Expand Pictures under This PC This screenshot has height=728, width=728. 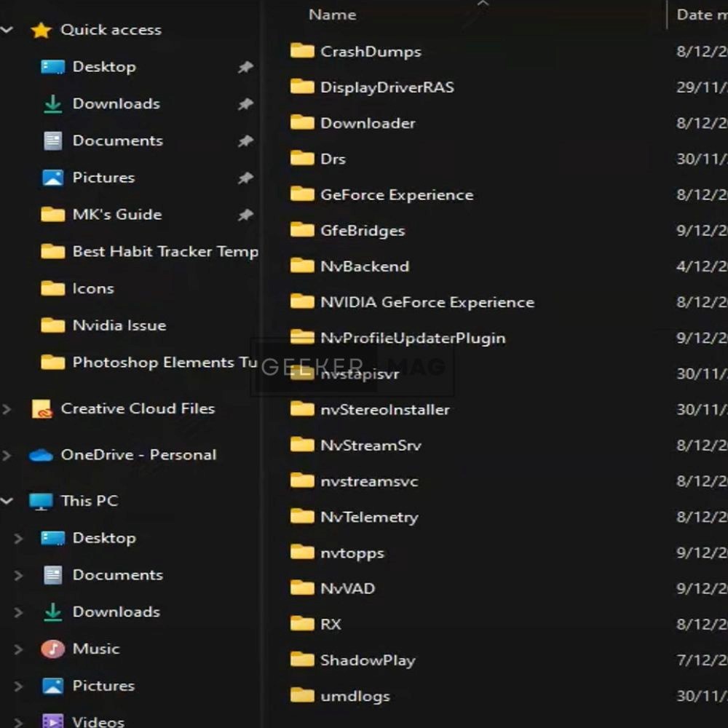[19, 687]
